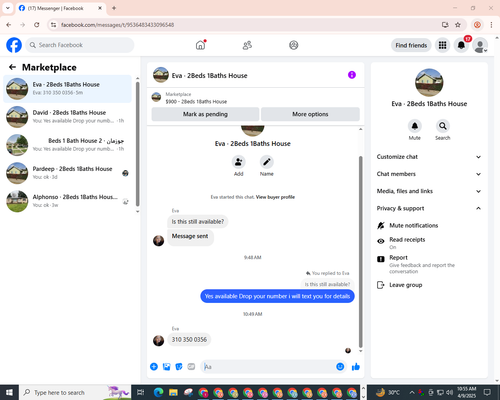The image size is (500, 400).
Task: Open the notifications bell
Action: (x=461, y=45)
